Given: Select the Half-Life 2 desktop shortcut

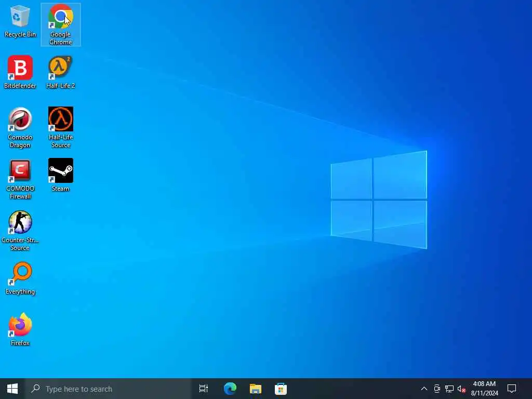Looking at the screenshot, I should pos(60,72).
